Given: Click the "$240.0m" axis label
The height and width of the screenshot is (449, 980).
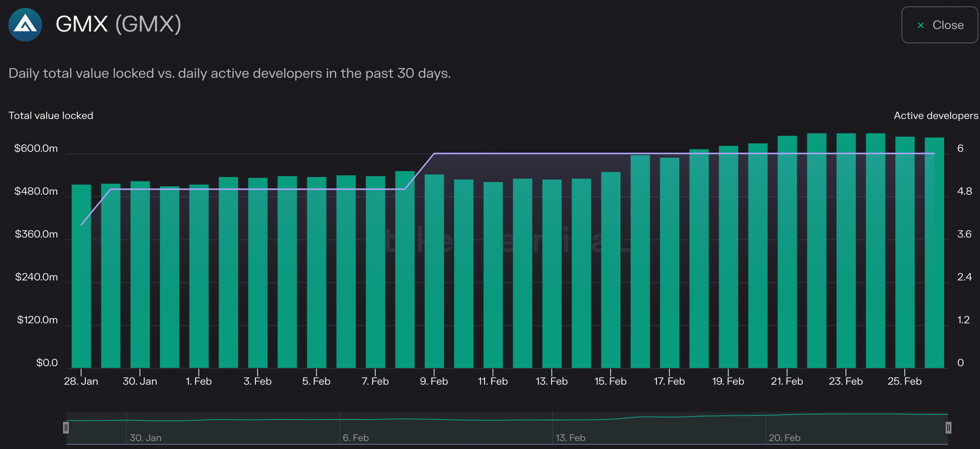Looking at the screenshot, I should (x=37, y=277).
